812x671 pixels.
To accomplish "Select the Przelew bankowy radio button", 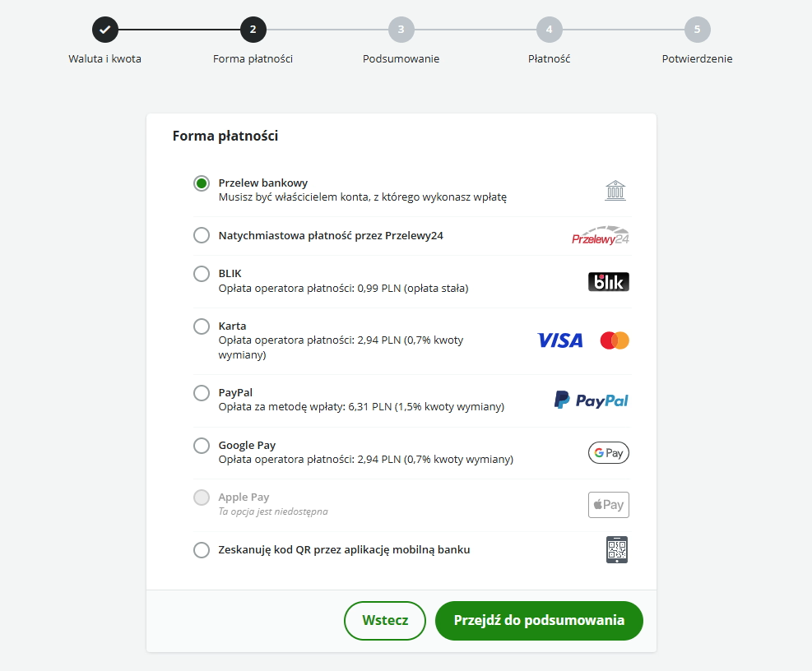I will pyautogui.click(x=202, y=183).
